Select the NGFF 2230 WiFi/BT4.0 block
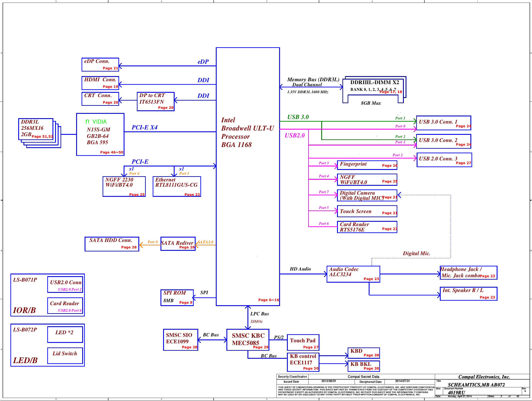Screen dimensions: 532x401 click(124, 186)
